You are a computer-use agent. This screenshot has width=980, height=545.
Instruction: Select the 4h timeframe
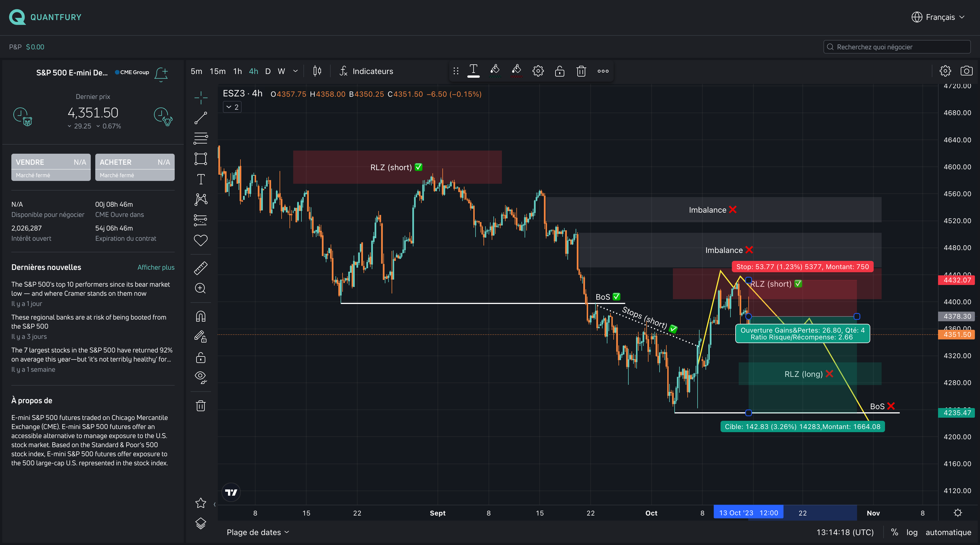(x=254, y=71)
